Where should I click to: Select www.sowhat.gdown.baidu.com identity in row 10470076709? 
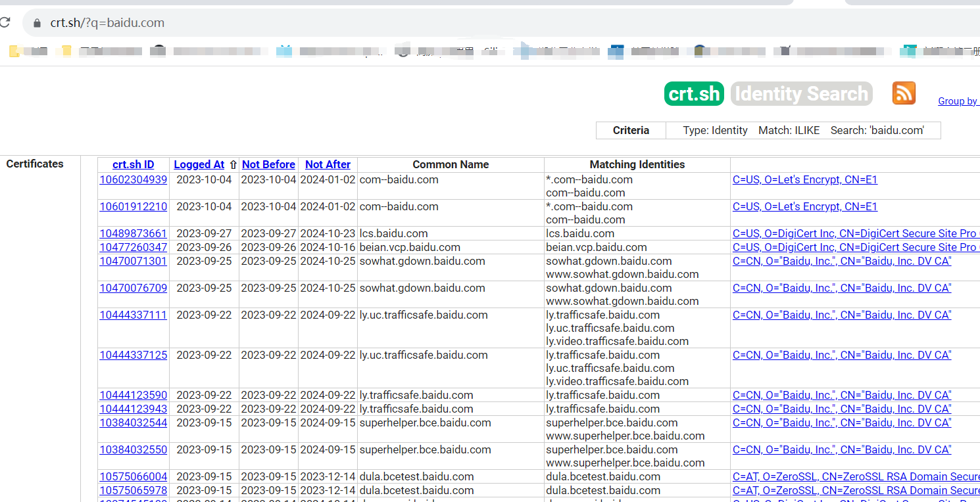(x=622, y=301)
